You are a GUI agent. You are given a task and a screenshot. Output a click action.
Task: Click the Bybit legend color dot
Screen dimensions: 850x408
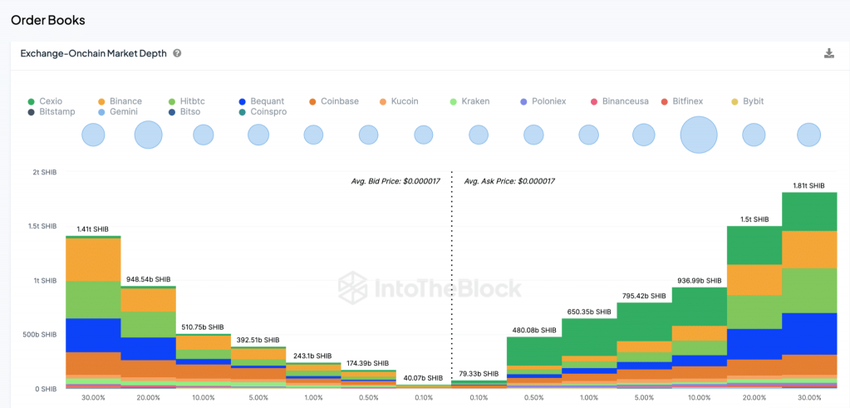coord(734,102)
